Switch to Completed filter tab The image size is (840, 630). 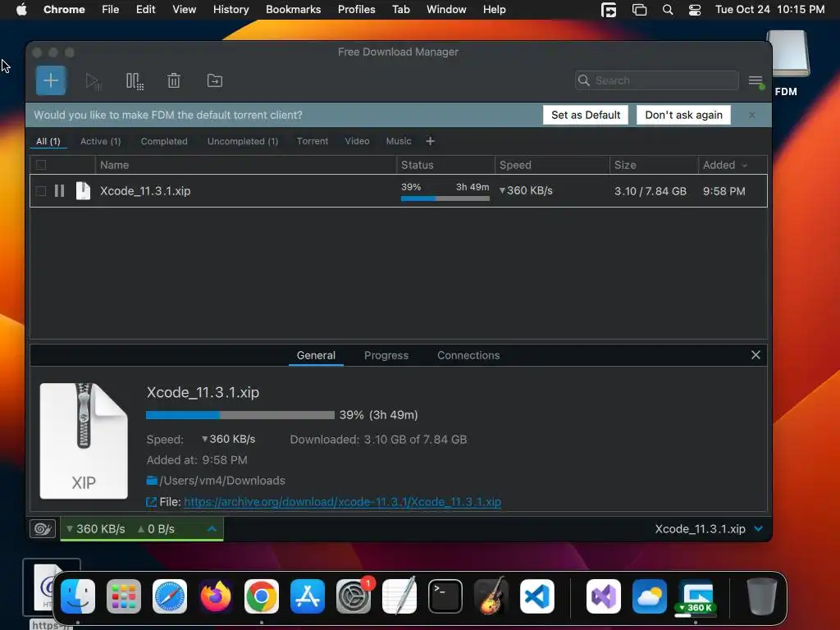pyautogui.click(x=164, y=141)
